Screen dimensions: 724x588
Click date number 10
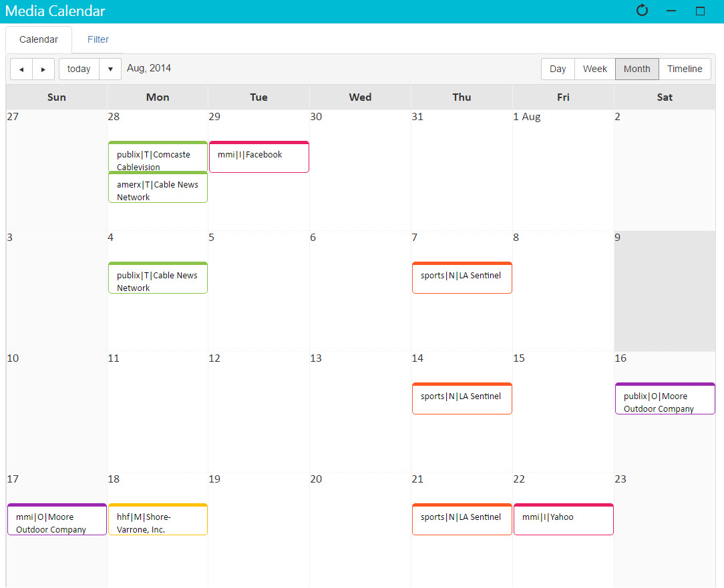(x=13, y=358)
